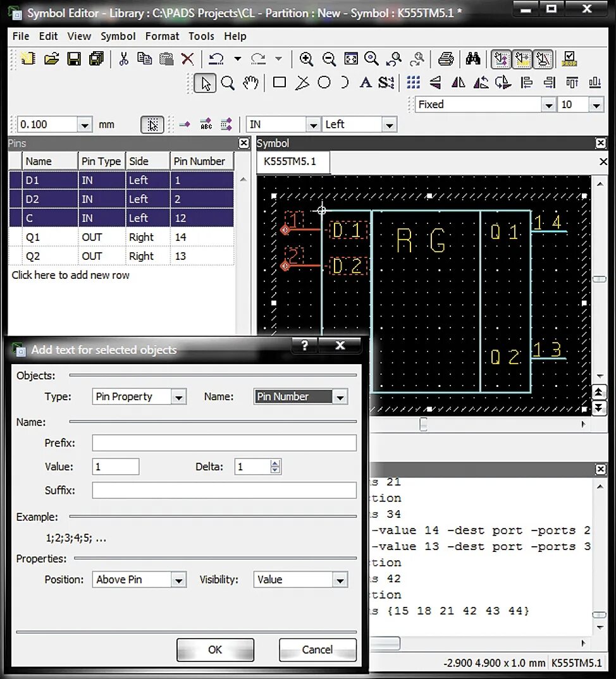Pick the Select arrow tool

[x=205, y=83]
